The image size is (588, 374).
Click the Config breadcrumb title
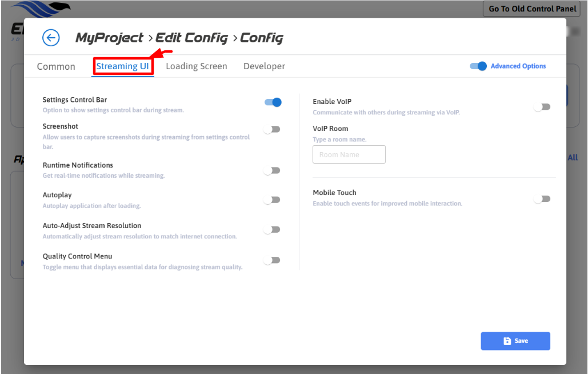tap(261, 38)
